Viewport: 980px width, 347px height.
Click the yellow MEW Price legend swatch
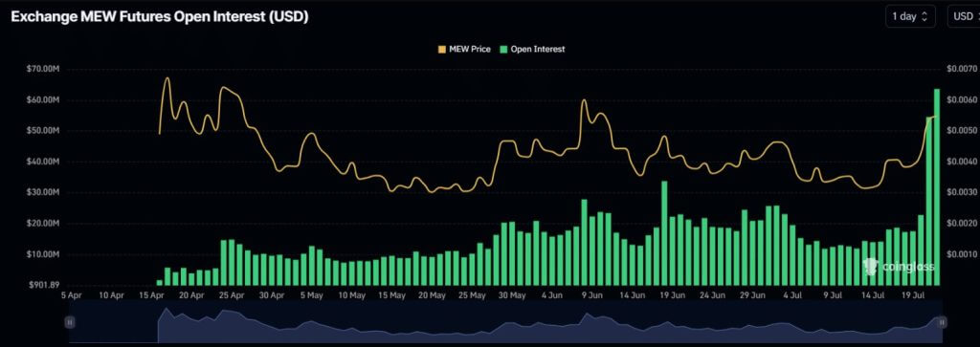coord(442,49)
